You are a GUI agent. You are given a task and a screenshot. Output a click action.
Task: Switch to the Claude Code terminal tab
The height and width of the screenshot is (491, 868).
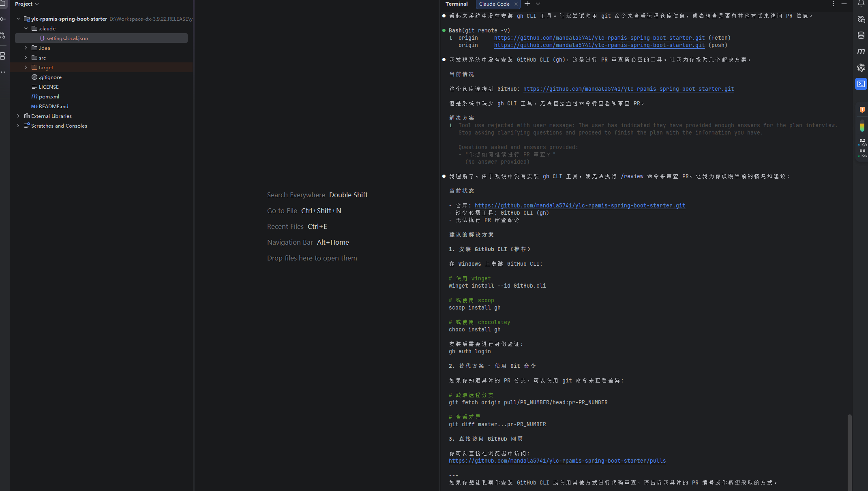coord(494,4)
